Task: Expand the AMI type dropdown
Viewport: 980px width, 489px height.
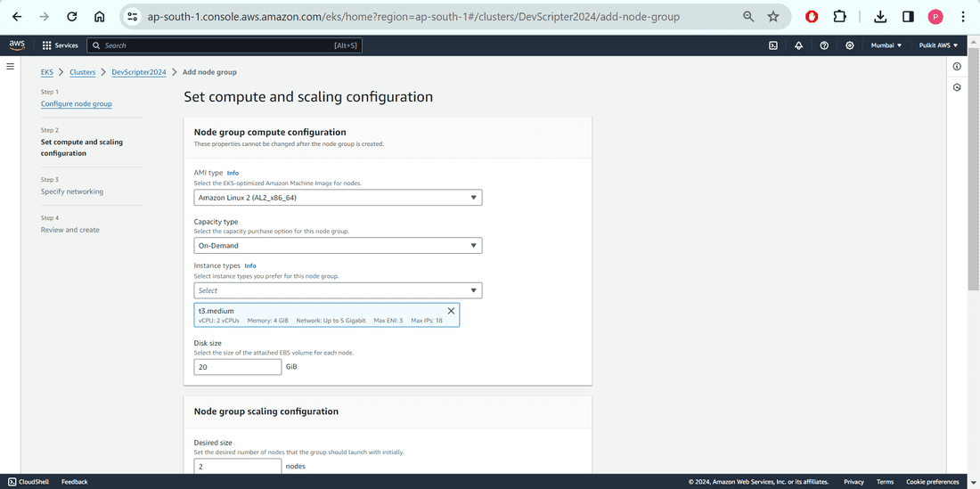Action: (x=338, y=198)
